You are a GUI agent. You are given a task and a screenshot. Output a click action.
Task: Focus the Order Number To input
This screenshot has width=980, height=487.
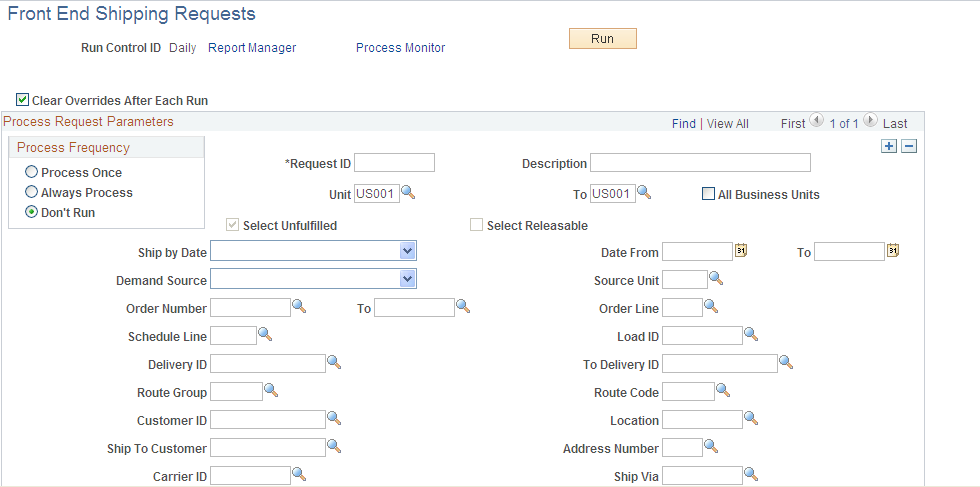[x=414, y=308]
